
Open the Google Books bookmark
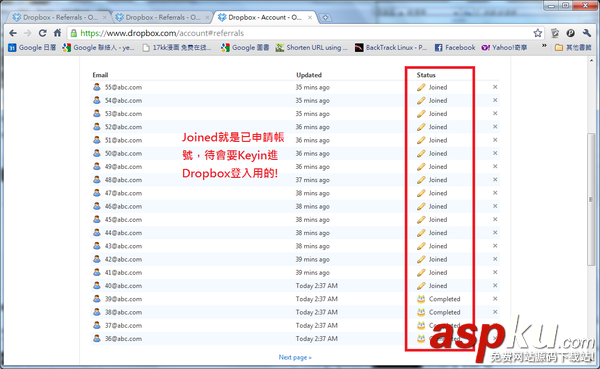pyautogui.click(x=245, y=47)
